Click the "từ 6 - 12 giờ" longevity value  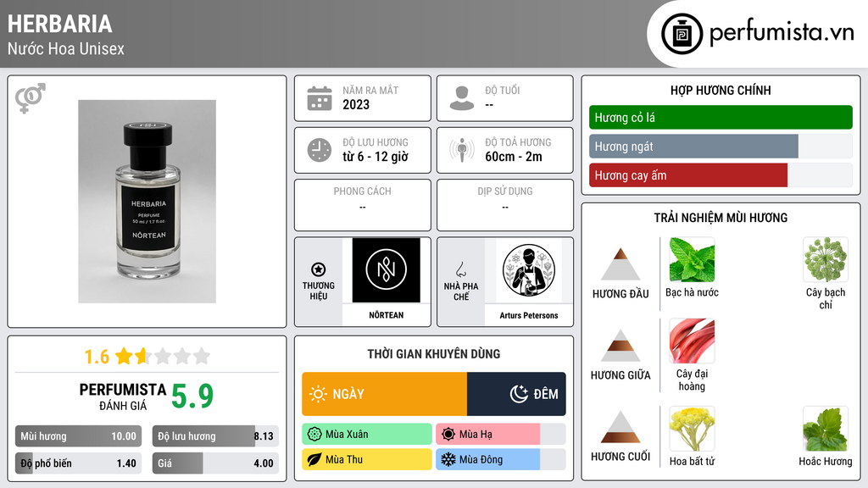click(x=376, y=157)
